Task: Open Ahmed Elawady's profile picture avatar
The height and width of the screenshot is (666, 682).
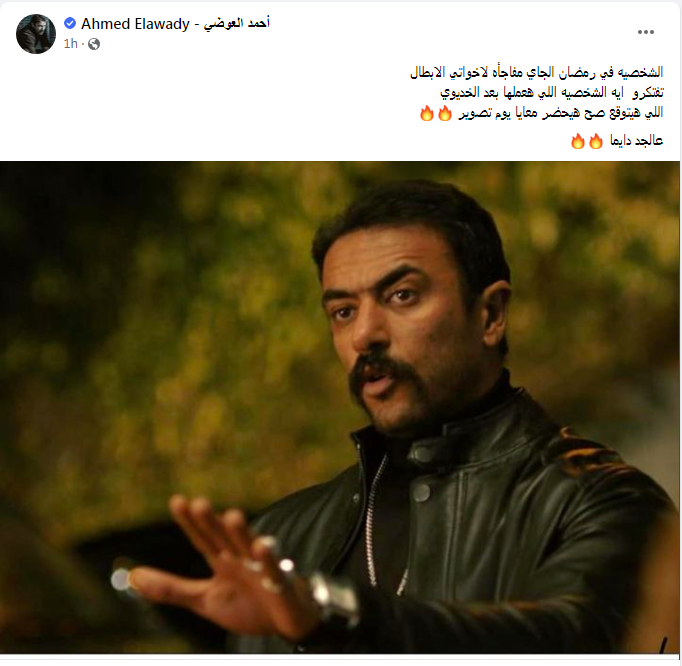Action: coord(36,34)
